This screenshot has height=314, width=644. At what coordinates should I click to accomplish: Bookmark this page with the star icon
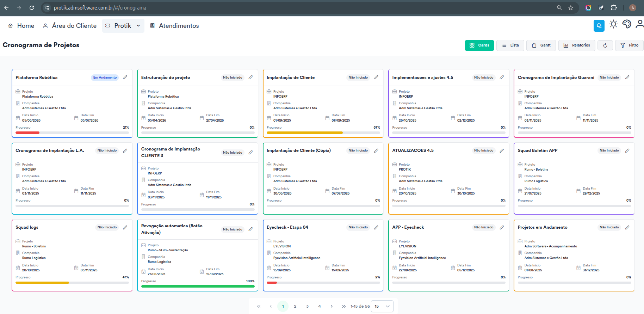click(x=571, y=8)
